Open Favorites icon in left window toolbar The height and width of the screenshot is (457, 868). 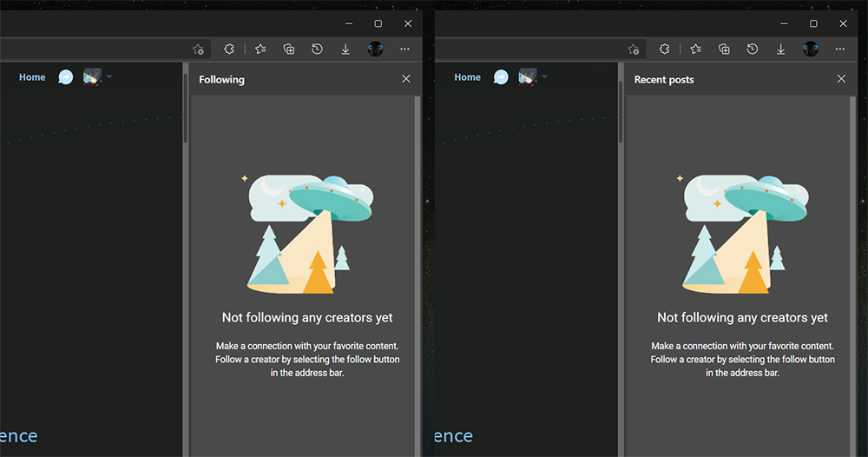[260, 49]
